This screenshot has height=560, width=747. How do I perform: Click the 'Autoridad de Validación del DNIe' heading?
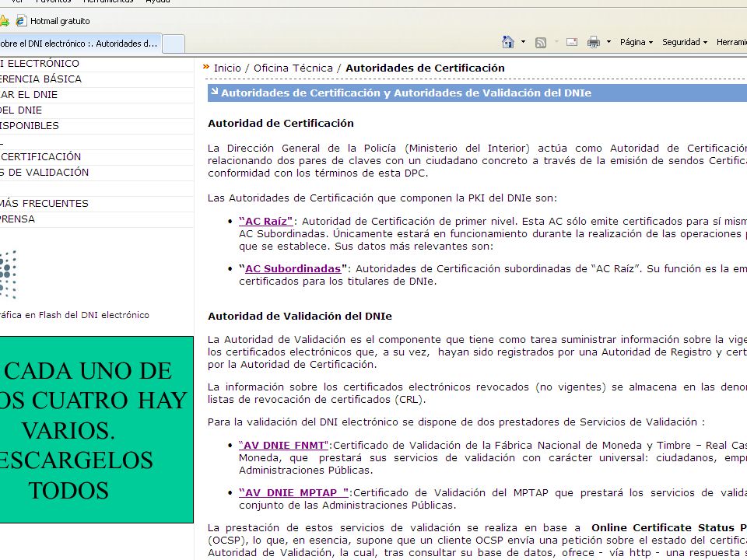300,317
